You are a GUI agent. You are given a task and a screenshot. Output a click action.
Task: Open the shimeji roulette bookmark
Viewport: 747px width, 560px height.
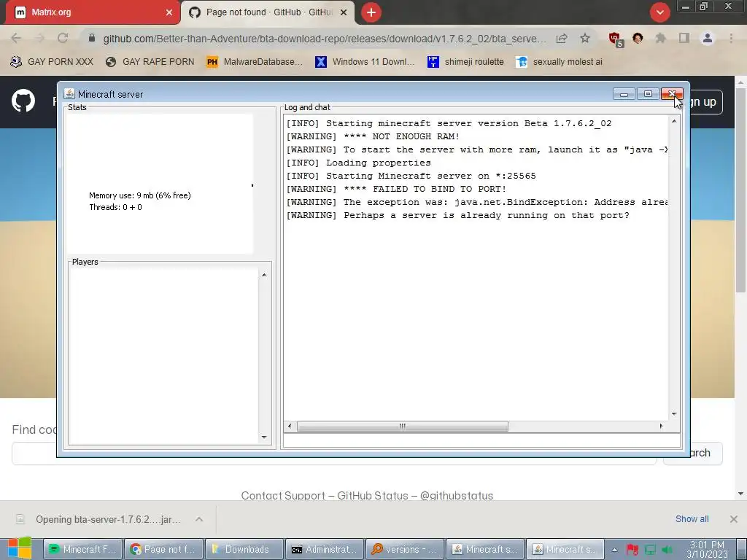[465, 62]
